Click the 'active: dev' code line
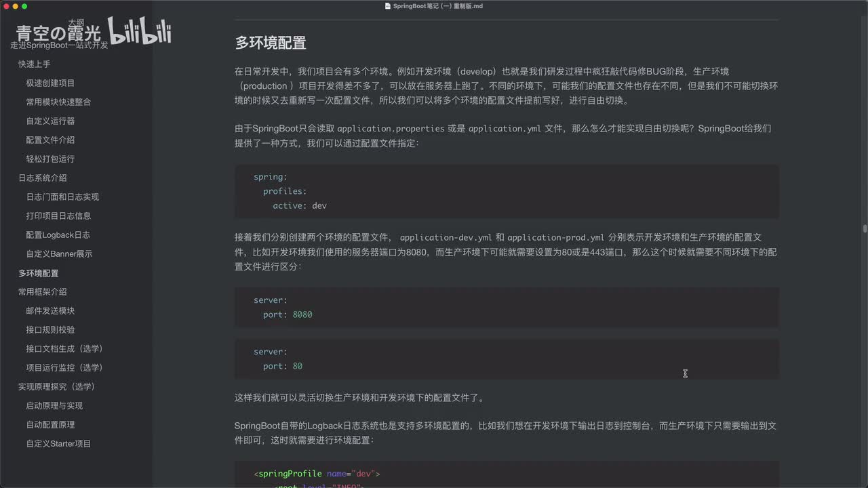 tap(300, 205)
